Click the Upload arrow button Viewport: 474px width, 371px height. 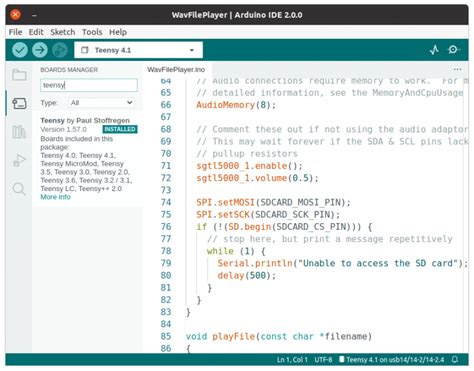click(40, 50)
